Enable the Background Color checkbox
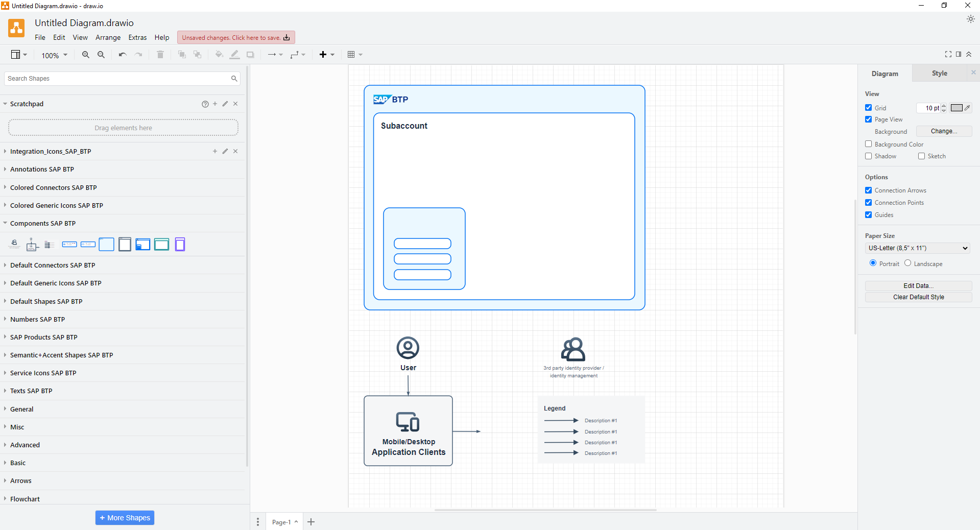The image size is (980, 530). [x=868, y=144]
